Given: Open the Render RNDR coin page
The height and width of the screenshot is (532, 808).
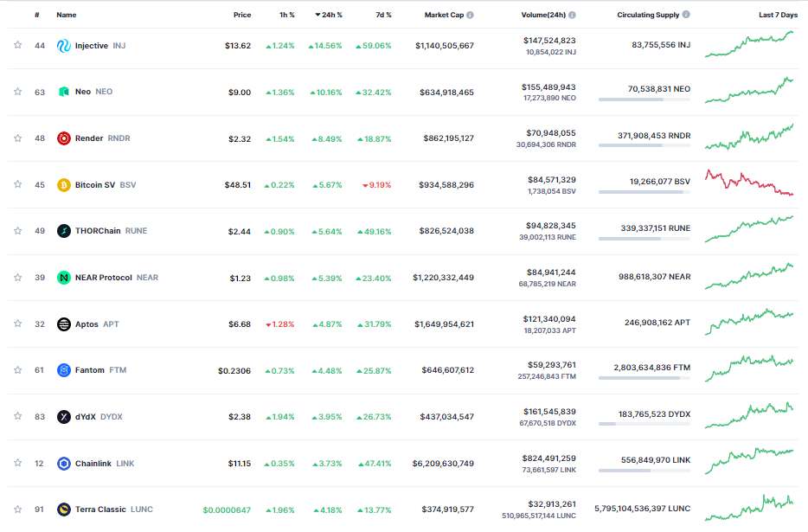Looking at the screenshot, I should pyautogui.click(x=103, y=138).
